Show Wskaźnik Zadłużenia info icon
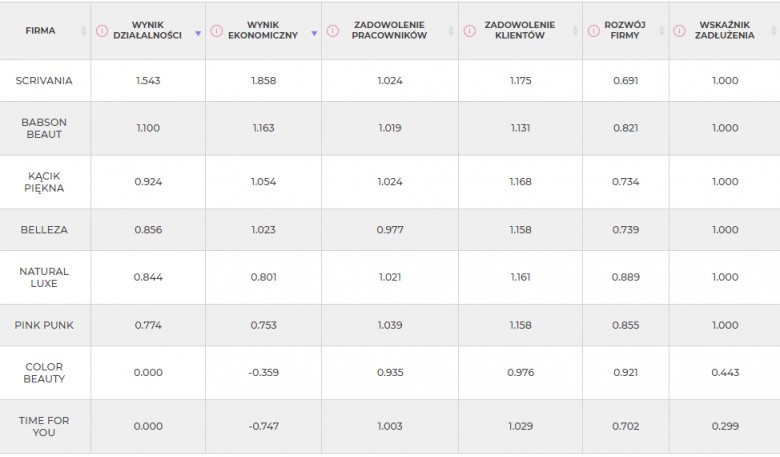The image size is (780, 457). (x=680, y=31)
